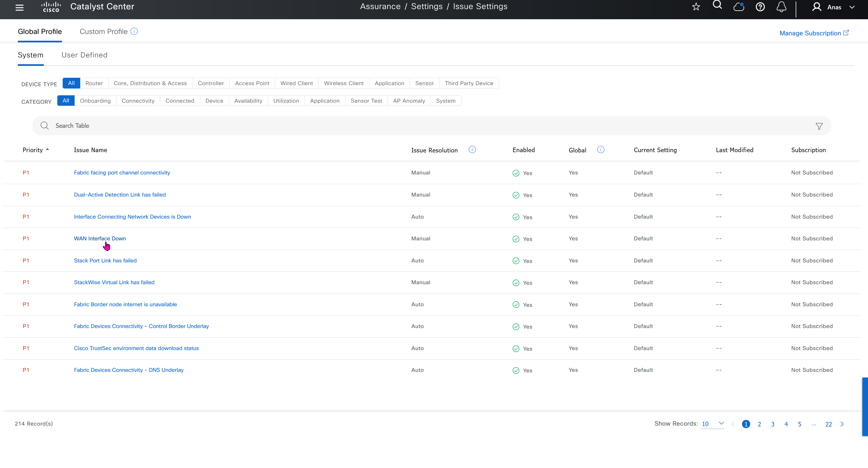Select AP Anomaly category filter
This screenshot has width=868, height=468.
(x=409, y=101)
